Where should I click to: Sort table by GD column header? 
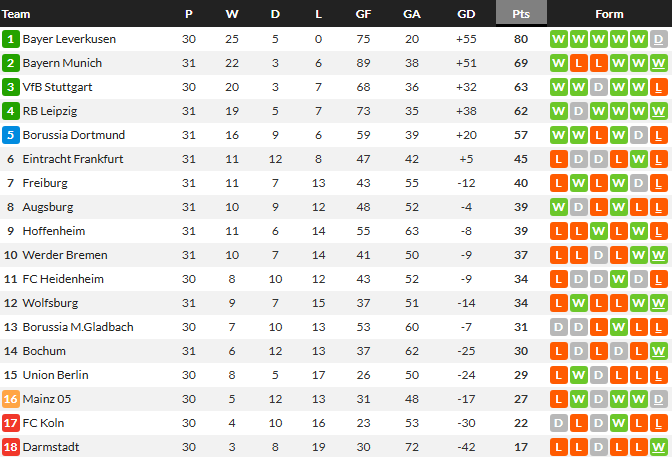(465, 14)
